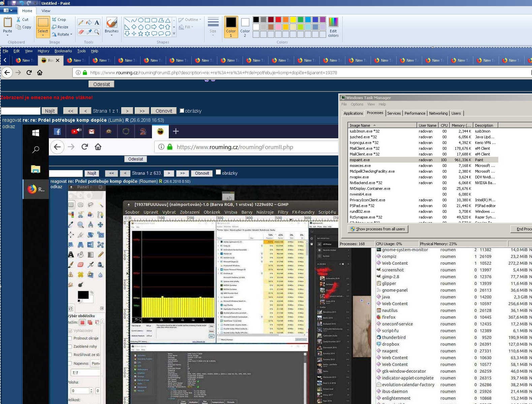Sort by Memory column in Task Manager
Screen dimensions: 532x404
point(462,125)
